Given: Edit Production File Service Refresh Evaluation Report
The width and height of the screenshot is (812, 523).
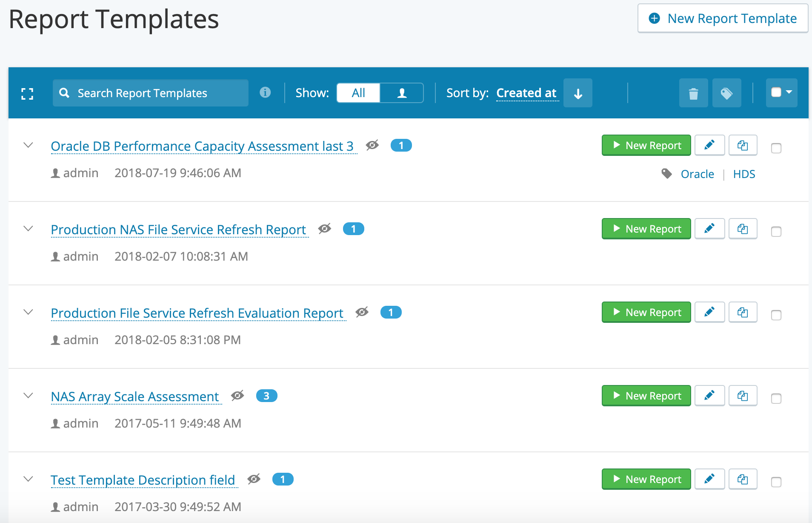Looking at the screenshot, I should click(709, 312).
